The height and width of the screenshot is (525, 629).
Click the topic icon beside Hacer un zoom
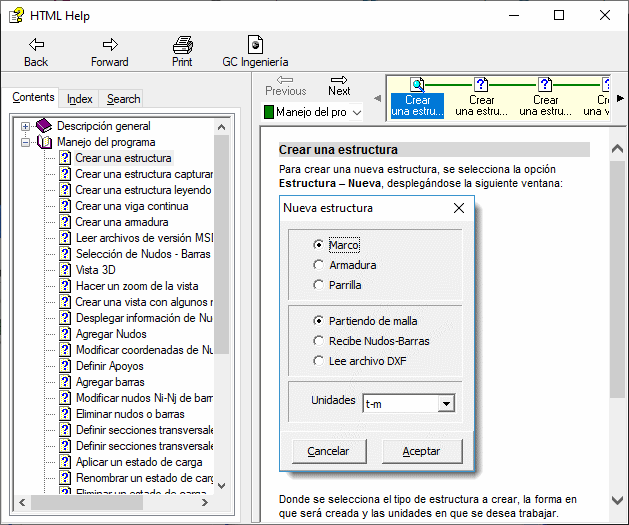(x=65, y=286)
